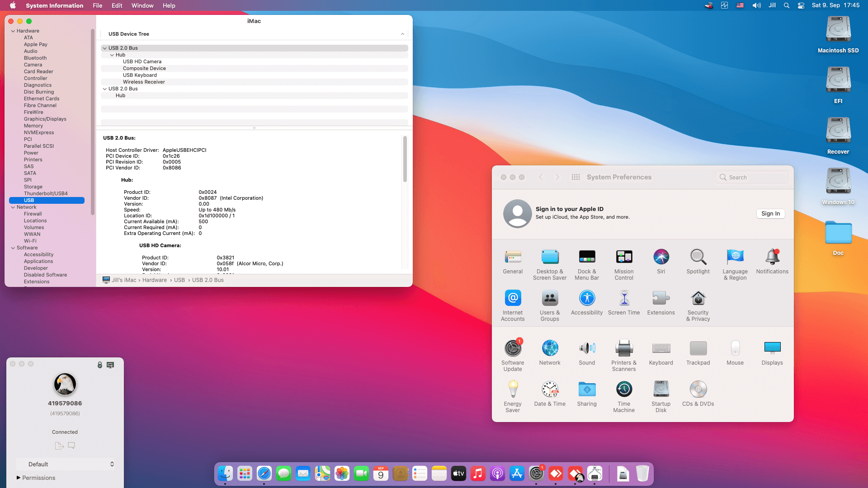Screen dimensions: 868x488
Task: Open the Edit menu
Action: [x=117, y=5]
